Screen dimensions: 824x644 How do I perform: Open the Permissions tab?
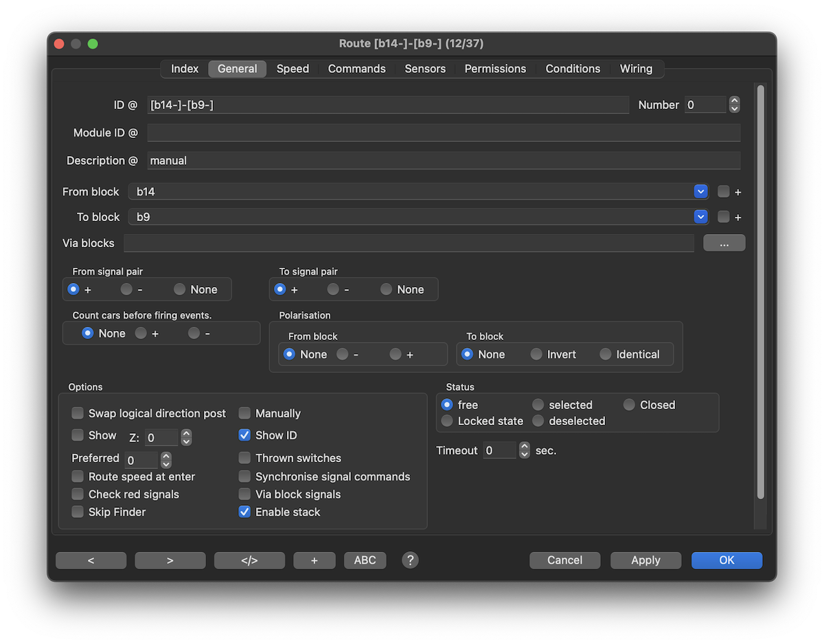495,69
